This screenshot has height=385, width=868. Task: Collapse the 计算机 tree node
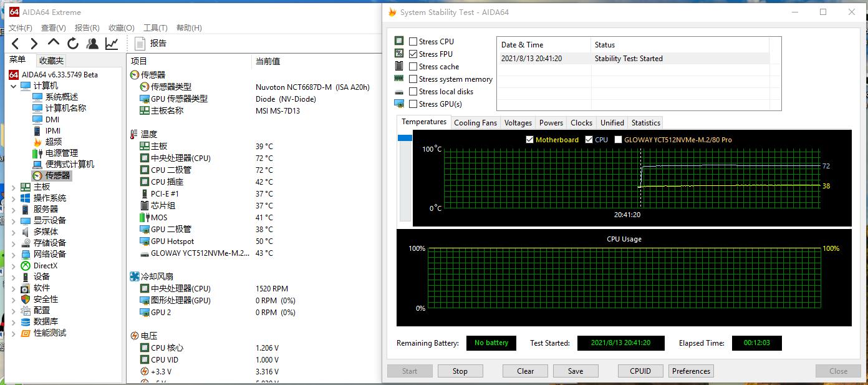coord(14,85)
